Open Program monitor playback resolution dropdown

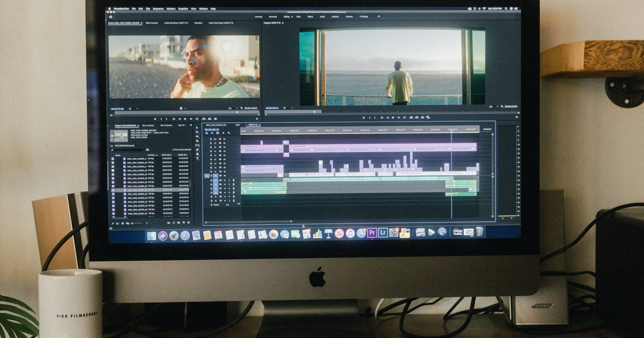(x=493, y=107)
